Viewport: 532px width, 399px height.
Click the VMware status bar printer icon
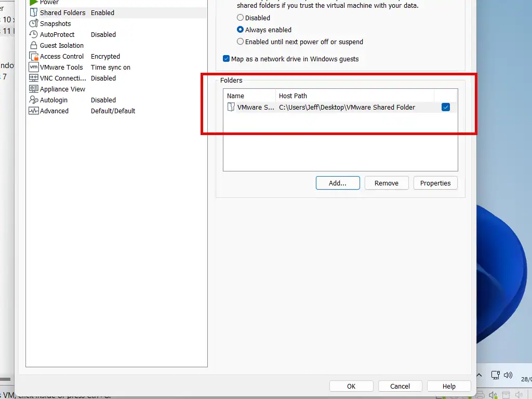click(x=480, y=395)
